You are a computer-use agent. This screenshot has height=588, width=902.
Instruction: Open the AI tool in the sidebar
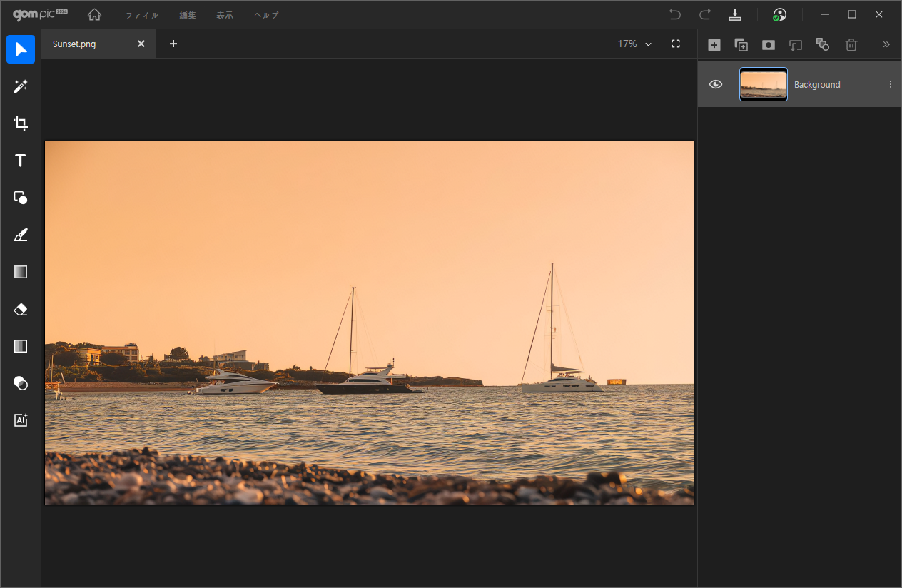click(x=21, y=420)
